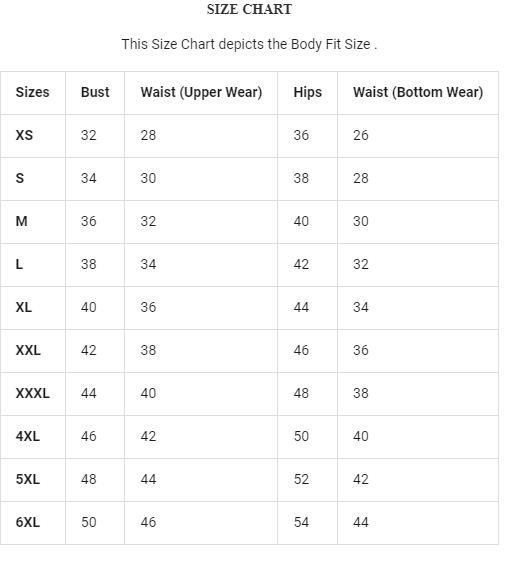Select the Waist (Bottom Wear) header

[x=418, y=92]
